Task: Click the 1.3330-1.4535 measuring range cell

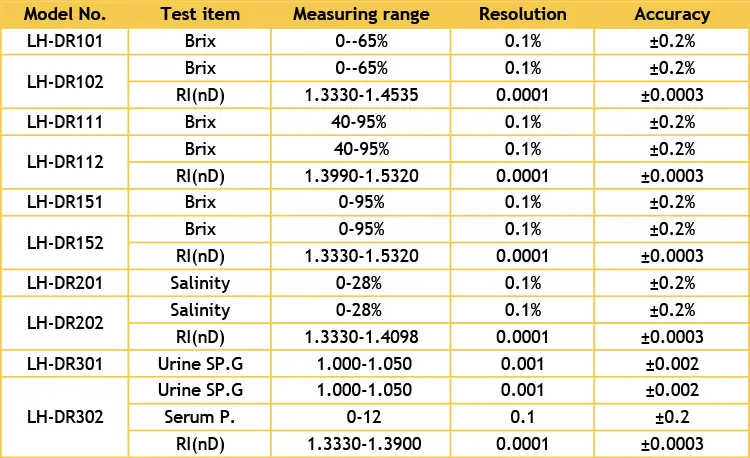Action: point(361,95)
